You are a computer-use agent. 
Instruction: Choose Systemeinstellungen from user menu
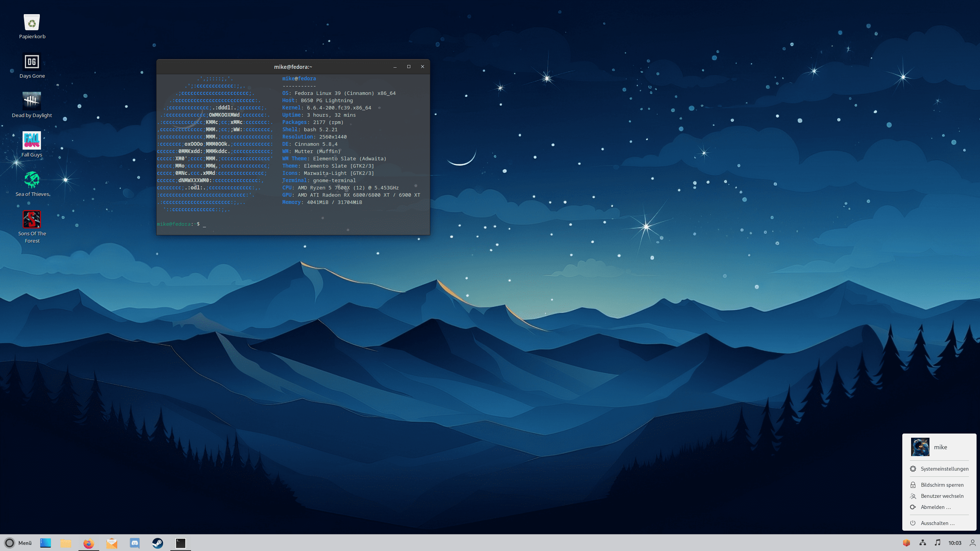tap(944, 469)
